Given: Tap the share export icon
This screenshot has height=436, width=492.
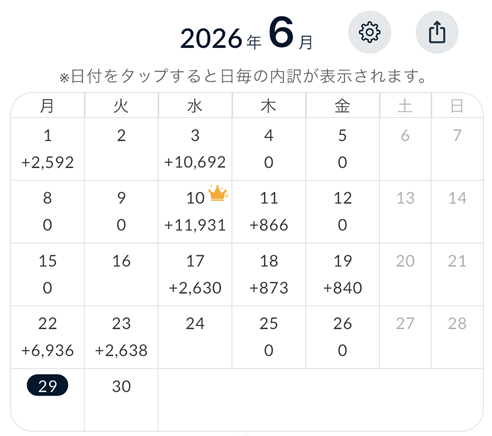Looking at the screenshot, I should coord(437,32).
